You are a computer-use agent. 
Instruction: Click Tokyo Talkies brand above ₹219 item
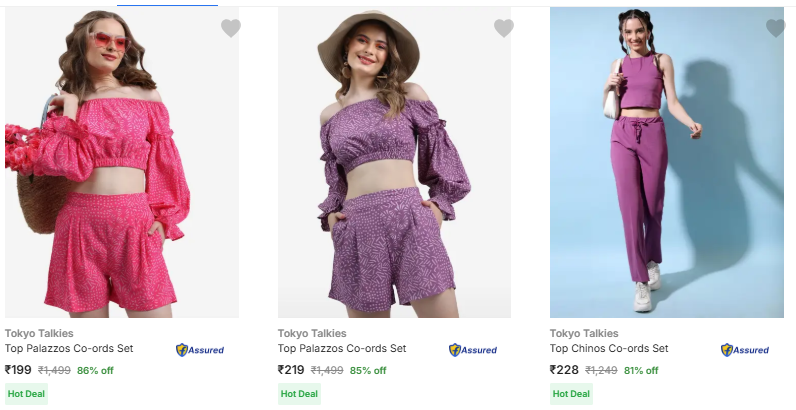point(312,333)
